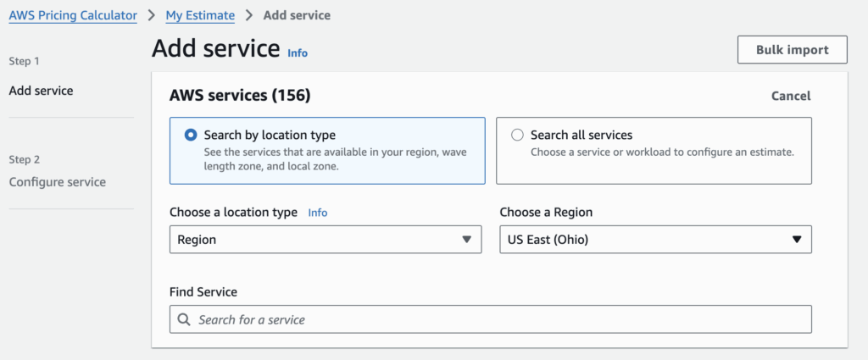Screen dimensions: 868x360
Task: Click Info link beside Add service heading
Action: coord(298,53)
